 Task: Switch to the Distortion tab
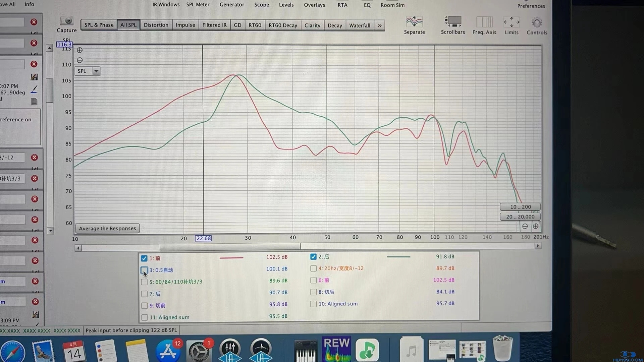(156, 25)
